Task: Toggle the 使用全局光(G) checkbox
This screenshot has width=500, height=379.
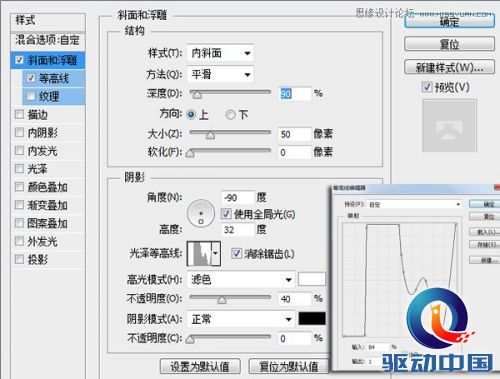Action: pyautogui.click(x=226, y=214)
